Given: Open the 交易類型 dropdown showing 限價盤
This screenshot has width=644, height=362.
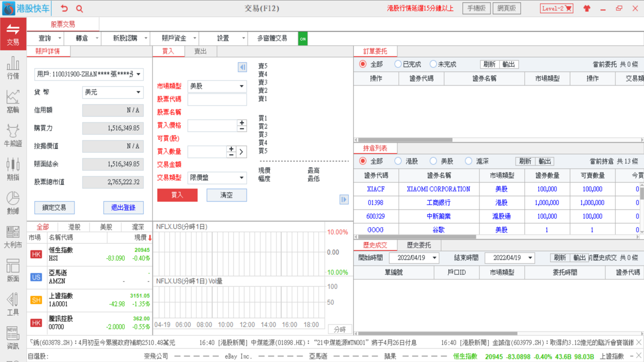Looking at the screenshot, I should [217, 177].
